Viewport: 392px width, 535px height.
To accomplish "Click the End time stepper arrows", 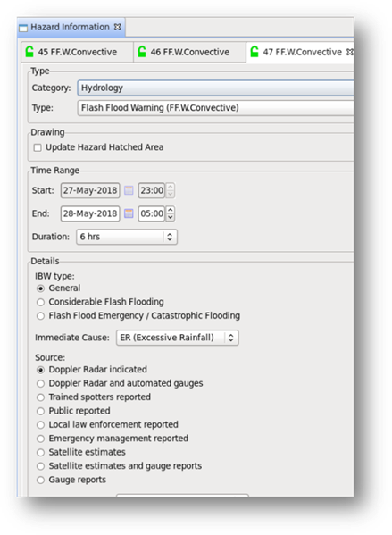I will 171,213.
